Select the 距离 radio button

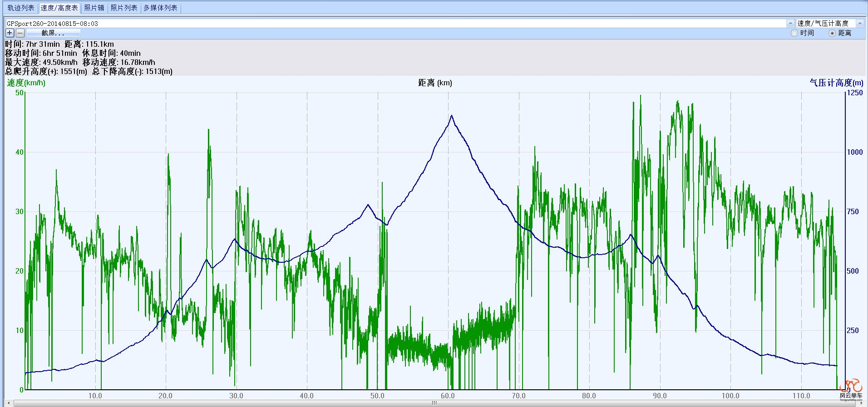pyautogui.click(x=832, y=33)
